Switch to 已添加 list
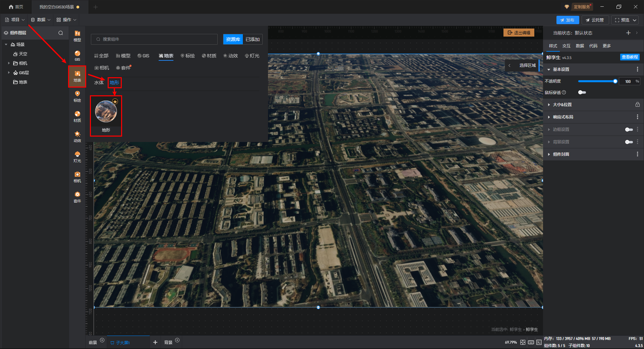 (x=253, y=39)
